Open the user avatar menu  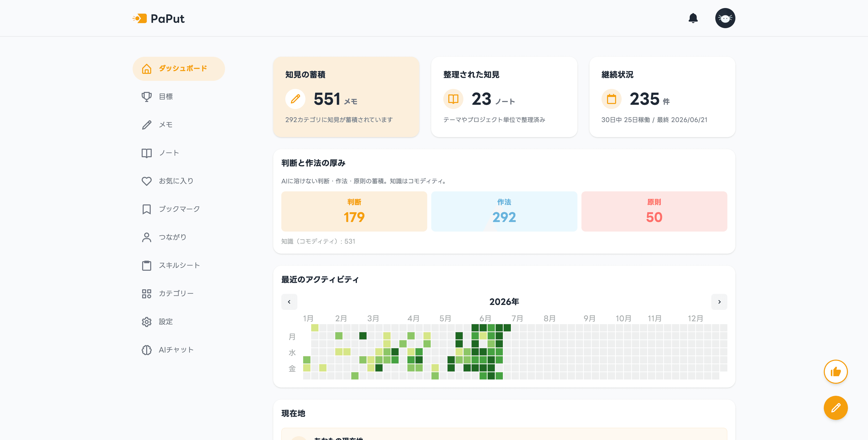pos(725,18)
